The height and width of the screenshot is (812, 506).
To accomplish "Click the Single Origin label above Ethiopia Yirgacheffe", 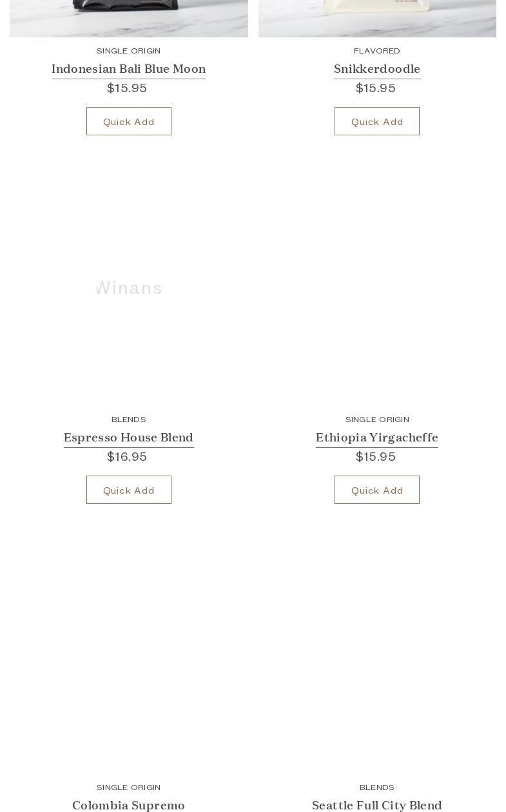I will point(377,420).
